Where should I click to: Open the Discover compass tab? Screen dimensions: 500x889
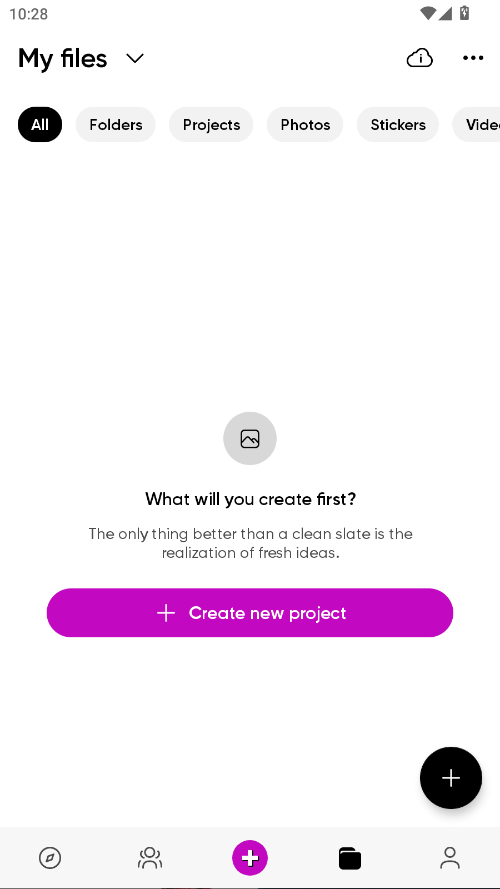50,858
